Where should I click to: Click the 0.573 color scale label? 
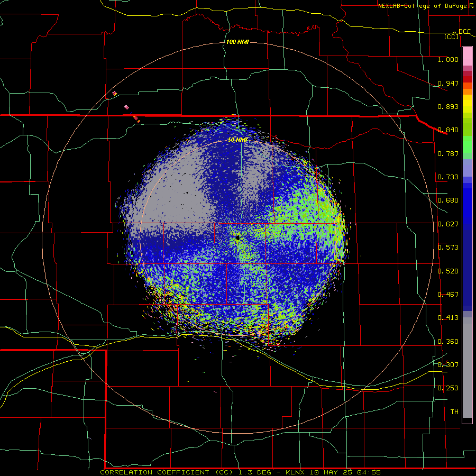tap(448, 248)
